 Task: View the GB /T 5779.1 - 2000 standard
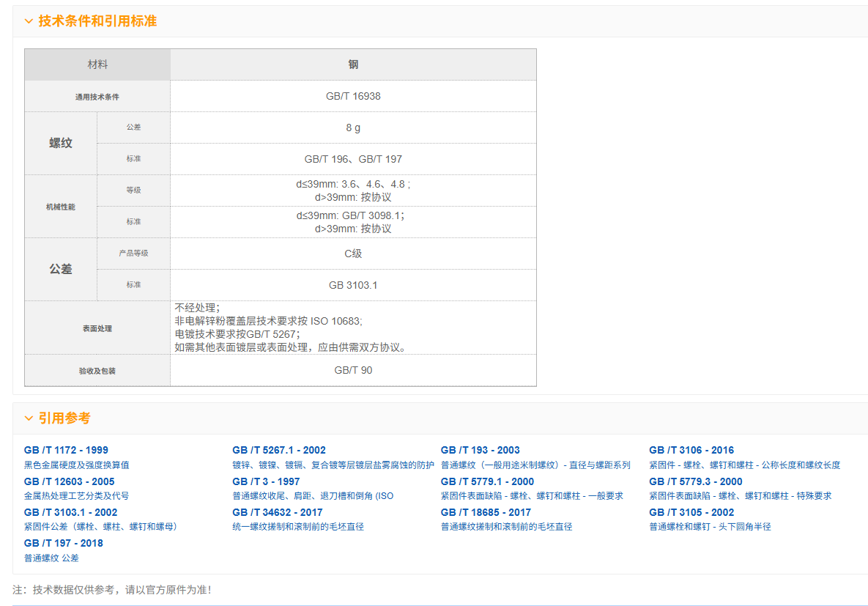pyautogui.click(x=487, y=481)
